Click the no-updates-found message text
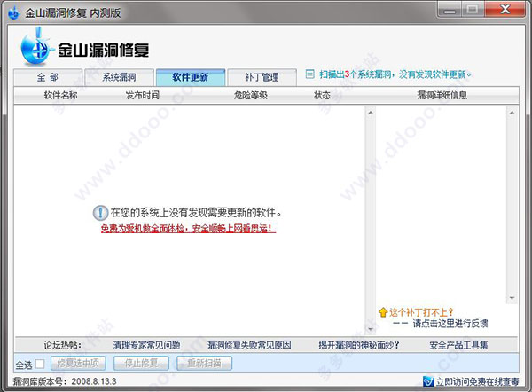This screenshot has height=392, width=532. [x=196, y=213]
